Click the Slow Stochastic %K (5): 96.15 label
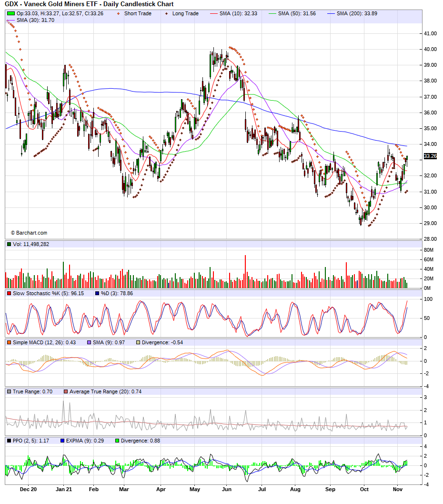This screenshot has width=443, height=504. coord(48,293)
